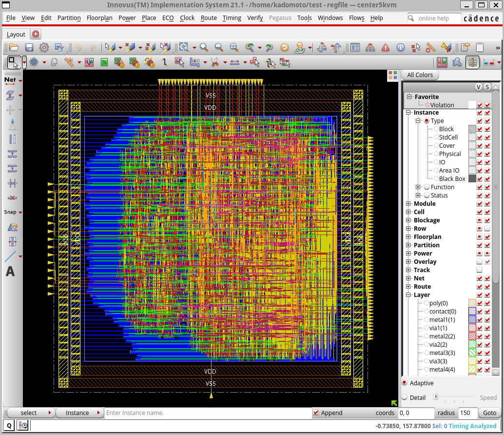Click the Speed slider handle
504x435 pixels.
436,397
